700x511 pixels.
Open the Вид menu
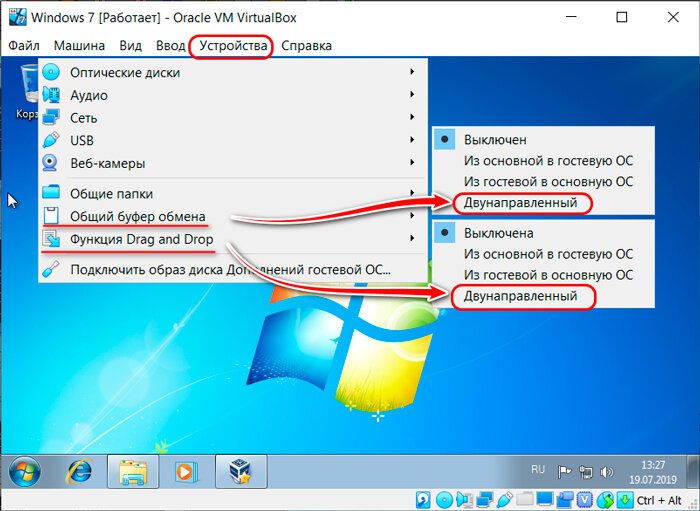[131, 46]
